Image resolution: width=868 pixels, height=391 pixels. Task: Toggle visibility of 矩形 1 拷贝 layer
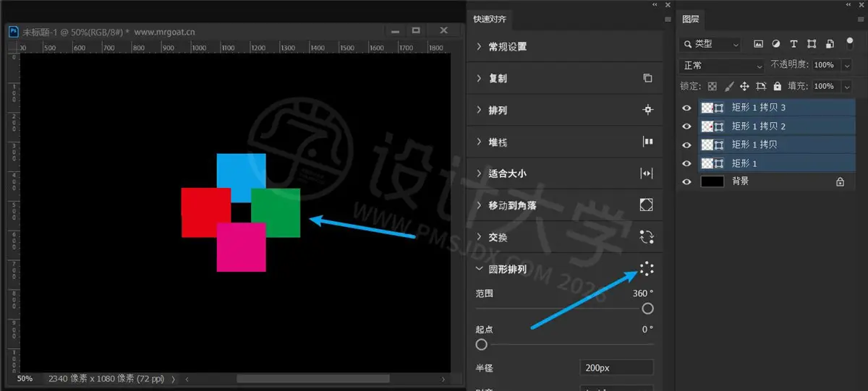(687, 145)
